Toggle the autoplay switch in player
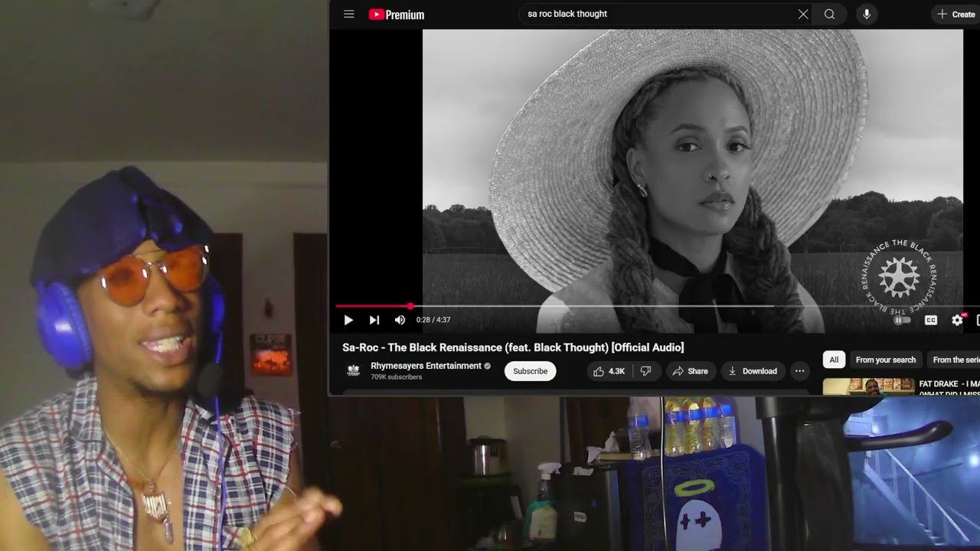The image size is (980, 551). (x=903, y=320)
